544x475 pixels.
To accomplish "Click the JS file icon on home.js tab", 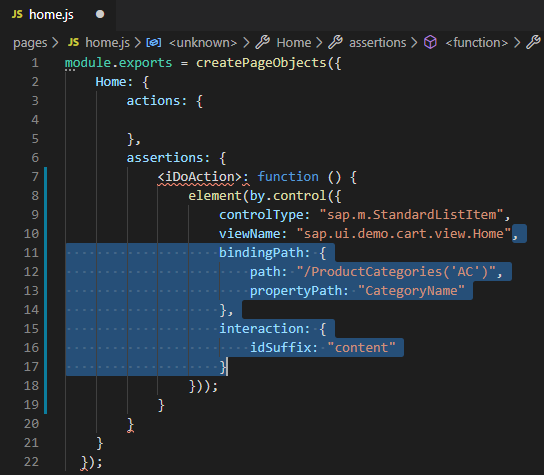I will coord(17,14).
